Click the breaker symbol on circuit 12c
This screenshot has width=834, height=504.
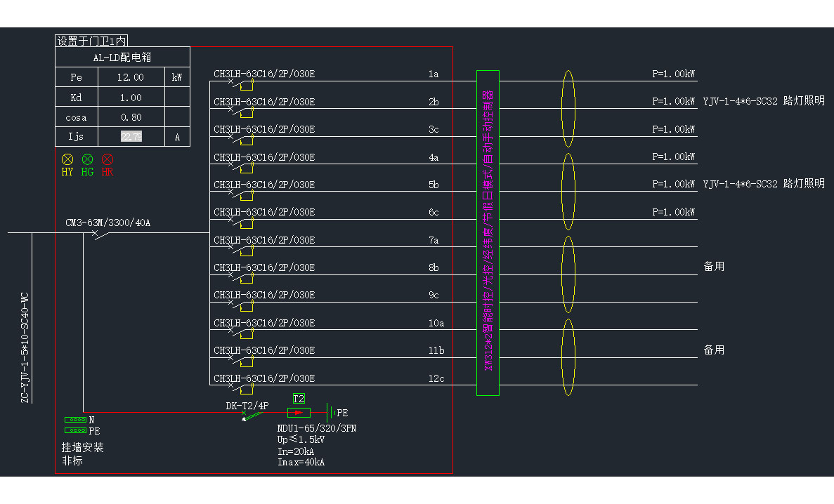[241, 388]
